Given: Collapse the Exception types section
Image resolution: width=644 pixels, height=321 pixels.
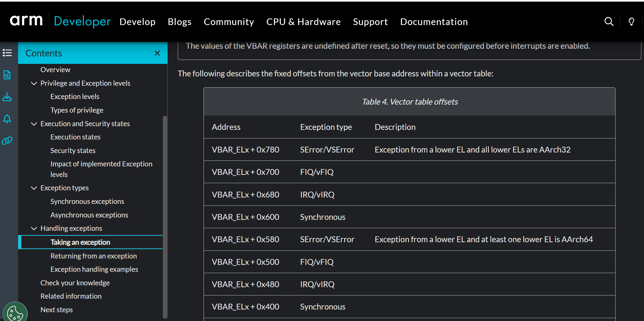Looking at the screenshot, I should coord(34,188).
